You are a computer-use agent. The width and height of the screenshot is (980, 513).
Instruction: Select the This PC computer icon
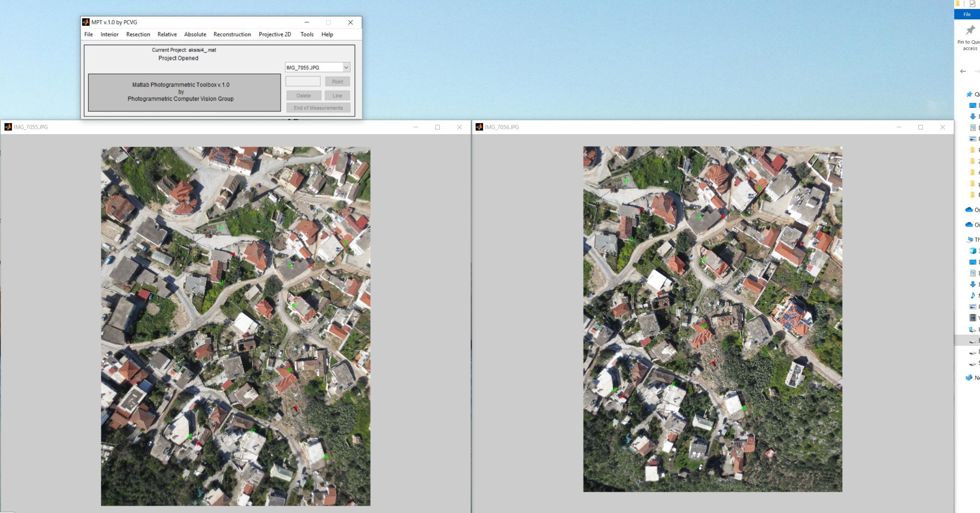970,239
